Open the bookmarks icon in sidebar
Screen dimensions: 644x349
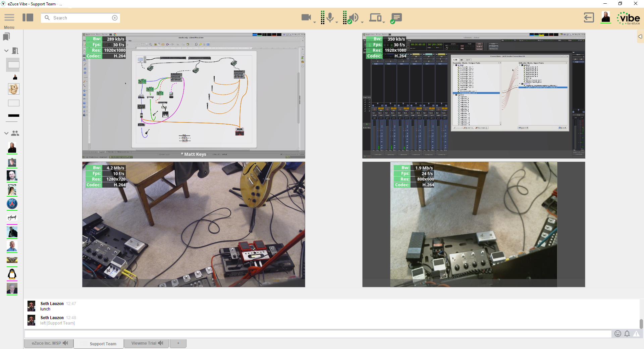[x=6, y=37]
